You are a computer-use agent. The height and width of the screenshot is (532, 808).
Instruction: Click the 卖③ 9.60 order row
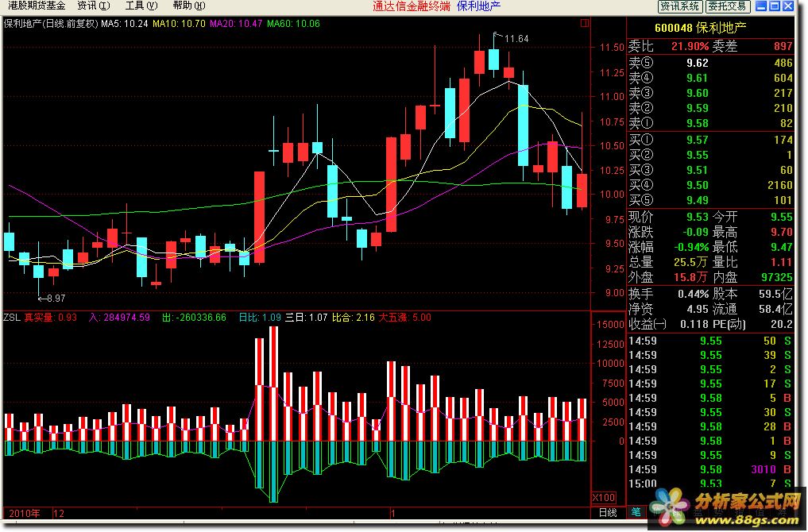click(710, 93)
